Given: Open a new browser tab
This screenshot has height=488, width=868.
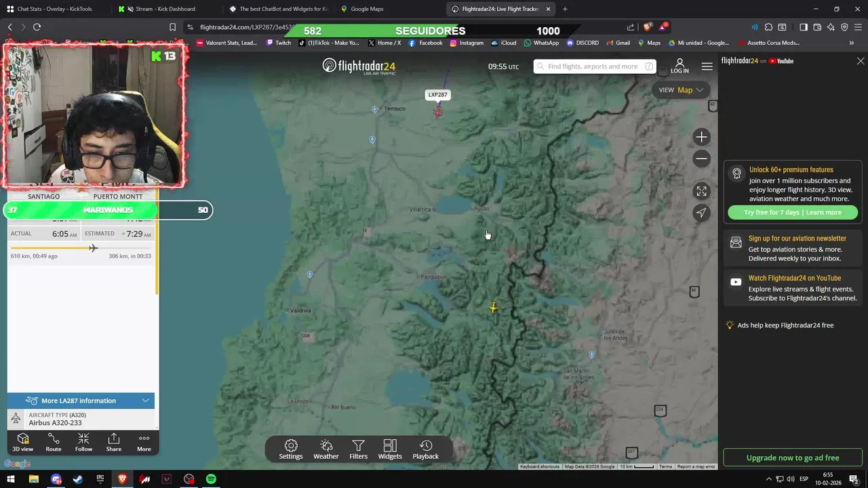Looking at the screenshot, I should 565,9.
